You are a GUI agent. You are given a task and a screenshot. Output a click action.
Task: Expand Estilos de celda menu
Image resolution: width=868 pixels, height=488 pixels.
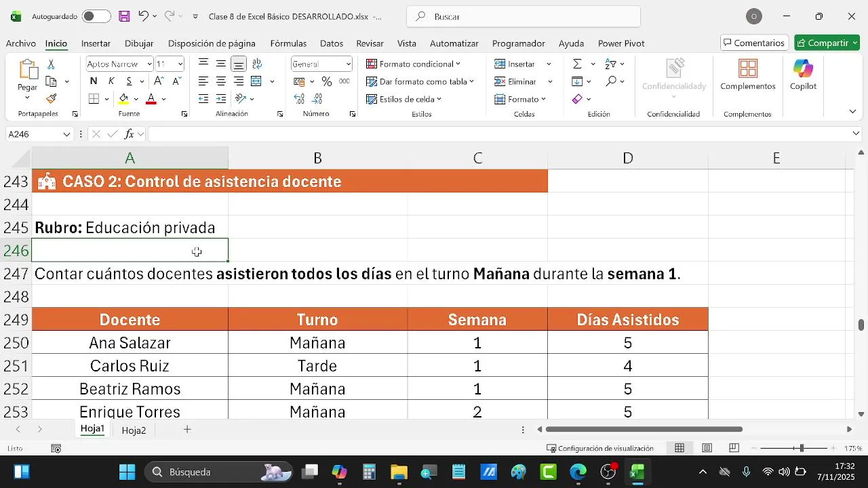click(403, 99)
